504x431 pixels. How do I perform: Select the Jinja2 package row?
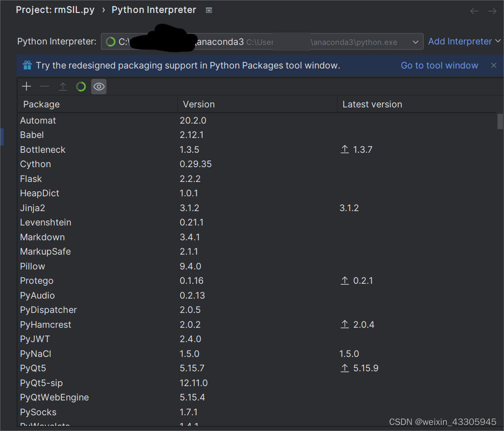click(x=257, y=208)
